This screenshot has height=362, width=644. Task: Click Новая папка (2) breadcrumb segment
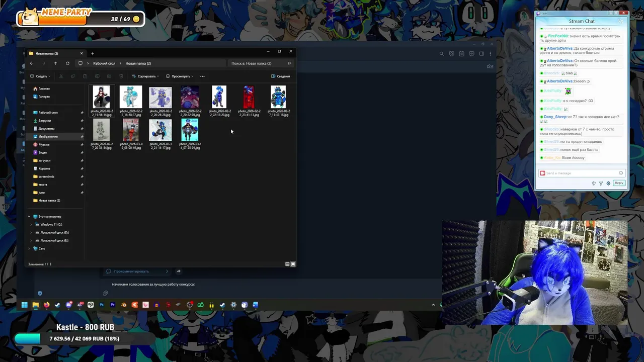point(138,63)
